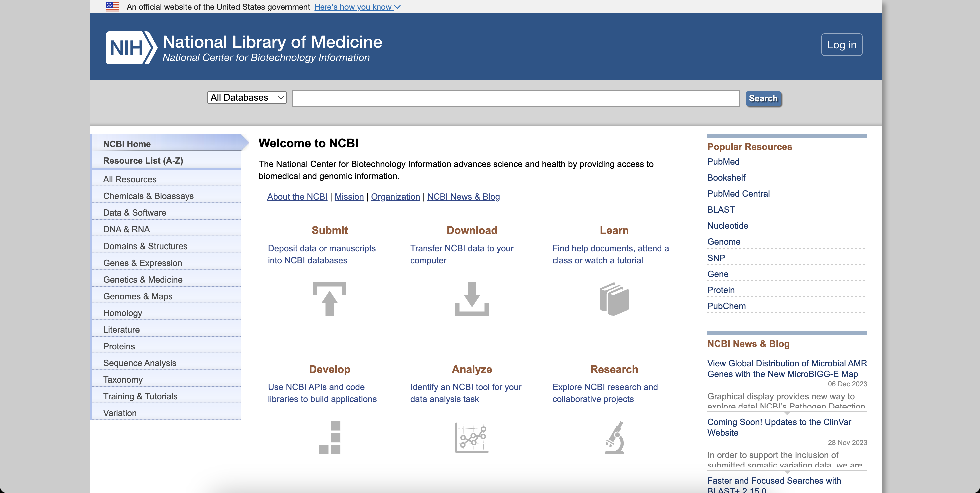Screen dimensions: 980x493
Task: Click the Submit upload arrow icon
Action: (329, 299)
